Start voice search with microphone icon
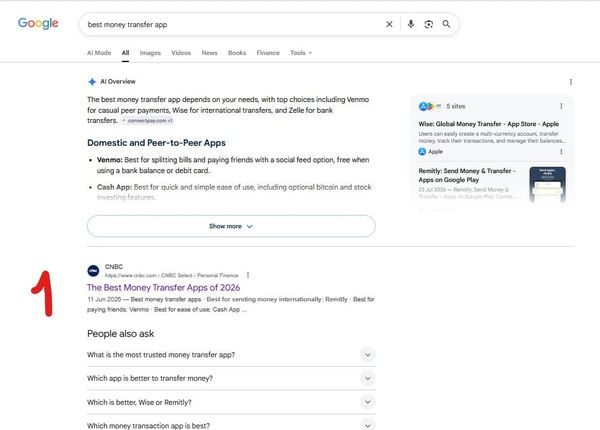 (x=411, y=24)
